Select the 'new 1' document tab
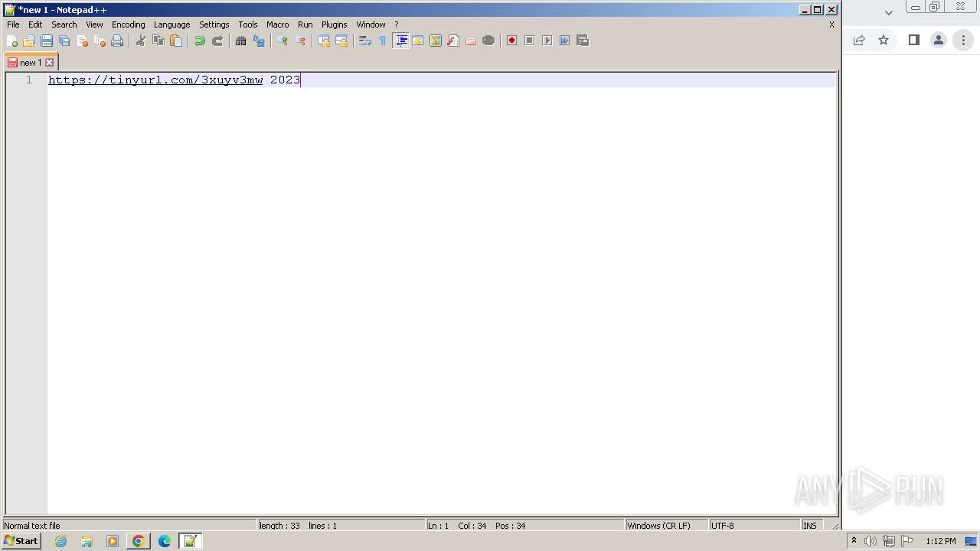The height and width of the screenshot is (551, 980). [x=30, y=63]
